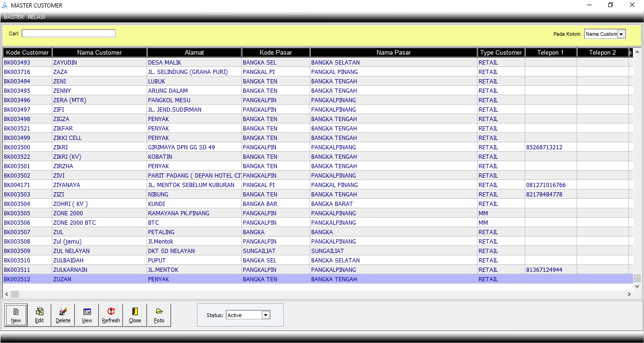Click the app icon in title bar
644x343 pixels.
click(5, 5)
